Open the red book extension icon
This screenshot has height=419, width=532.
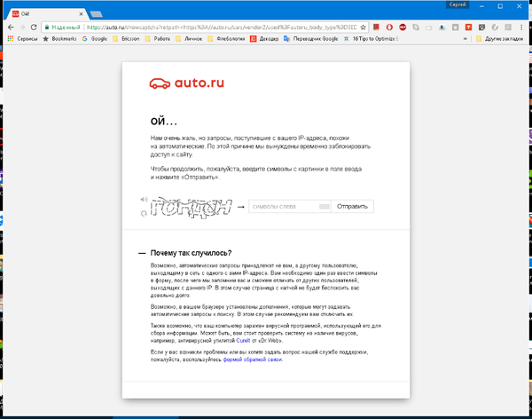(x=376, y=28)
